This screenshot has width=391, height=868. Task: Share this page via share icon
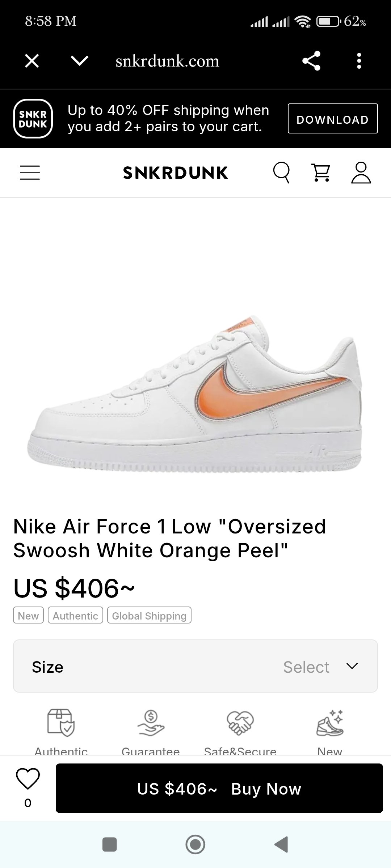311,61
